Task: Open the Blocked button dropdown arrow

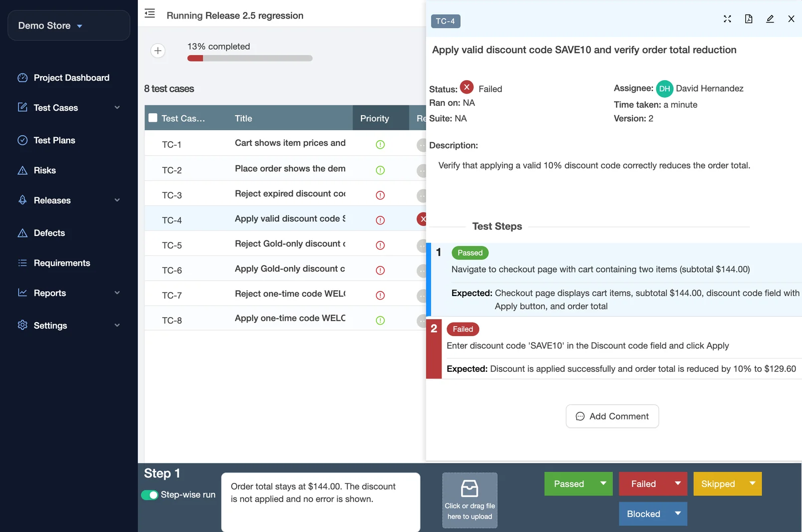Action: pyautogui.click(x=678, y=513)
